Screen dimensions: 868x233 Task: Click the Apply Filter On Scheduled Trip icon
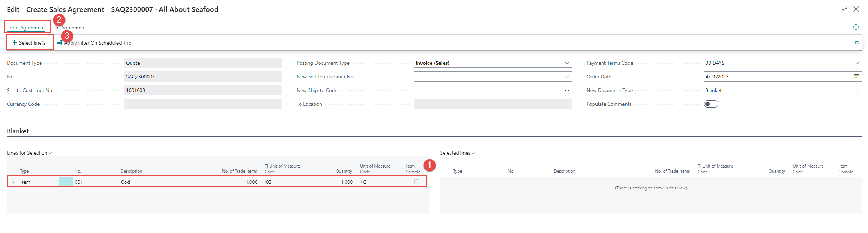59,43
